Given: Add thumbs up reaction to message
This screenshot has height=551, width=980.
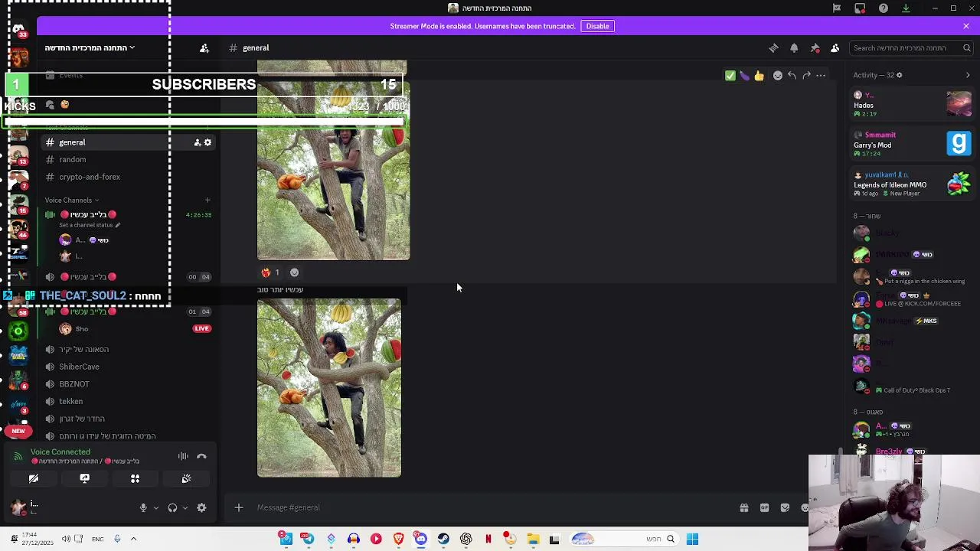Looking at the screenshot, I should (759, 76).
